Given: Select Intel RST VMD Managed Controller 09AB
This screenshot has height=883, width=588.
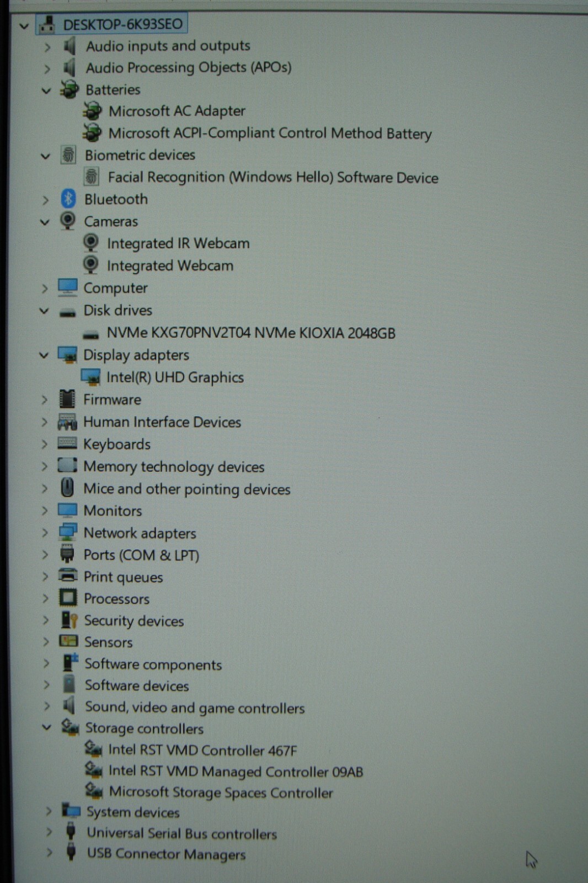Looking at the screenshot, I should click(x=236, y=771).
